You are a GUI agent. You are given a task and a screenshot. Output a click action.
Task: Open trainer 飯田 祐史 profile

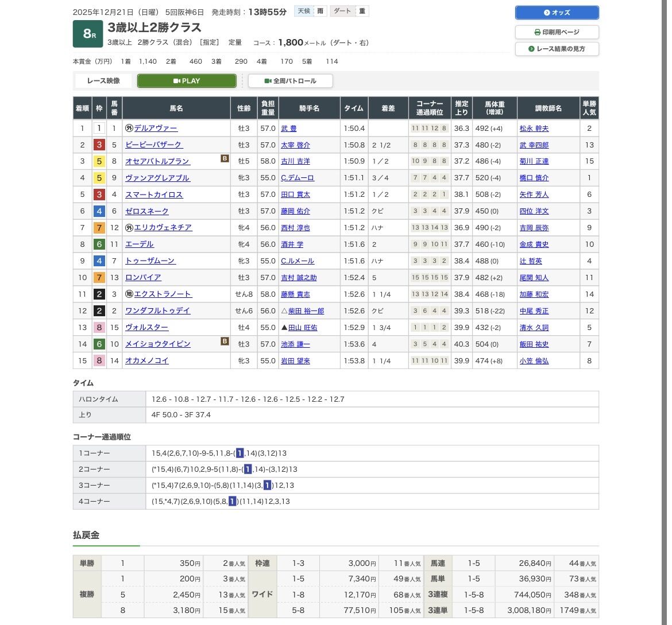pyautogui.click(x=534, y=344)
